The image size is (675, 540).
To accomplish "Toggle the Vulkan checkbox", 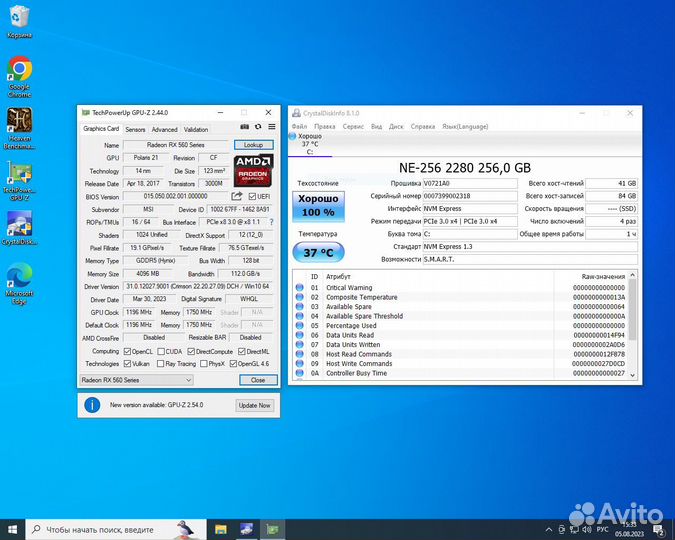I will click(127, 363).
